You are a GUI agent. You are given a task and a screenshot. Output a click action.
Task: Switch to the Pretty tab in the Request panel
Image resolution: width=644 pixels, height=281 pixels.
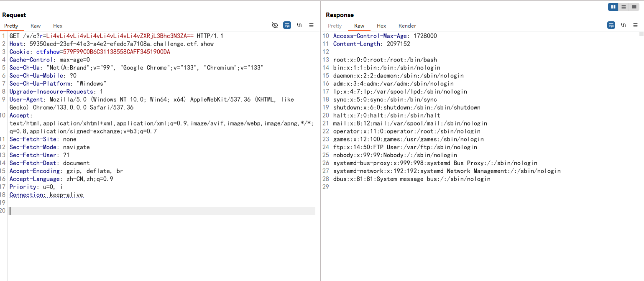[x=11, y=26]
